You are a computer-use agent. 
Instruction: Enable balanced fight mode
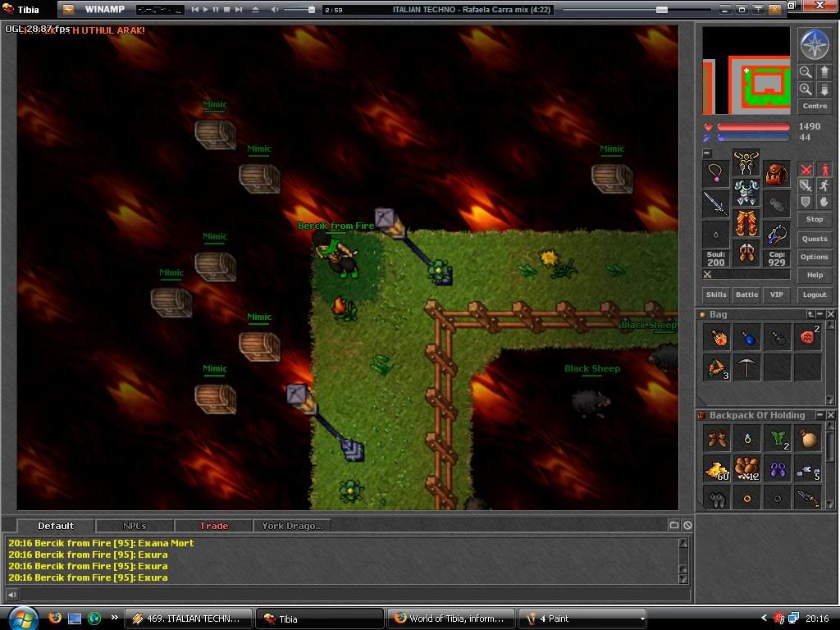(x=806, y=186)
